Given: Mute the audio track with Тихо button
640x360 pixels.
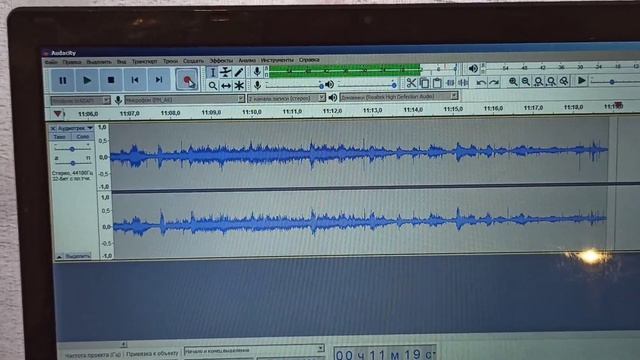Looking at the screenshot, I should click(x=60, y=137).
